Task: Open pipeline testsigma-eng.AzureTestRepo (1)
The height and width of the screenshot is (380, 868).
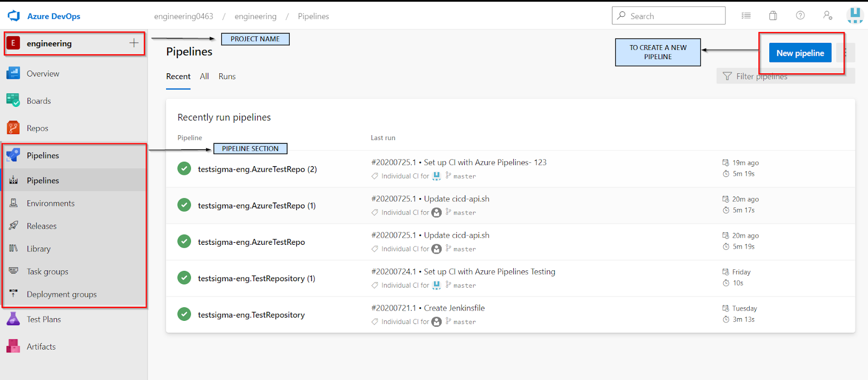Action: 257,206
